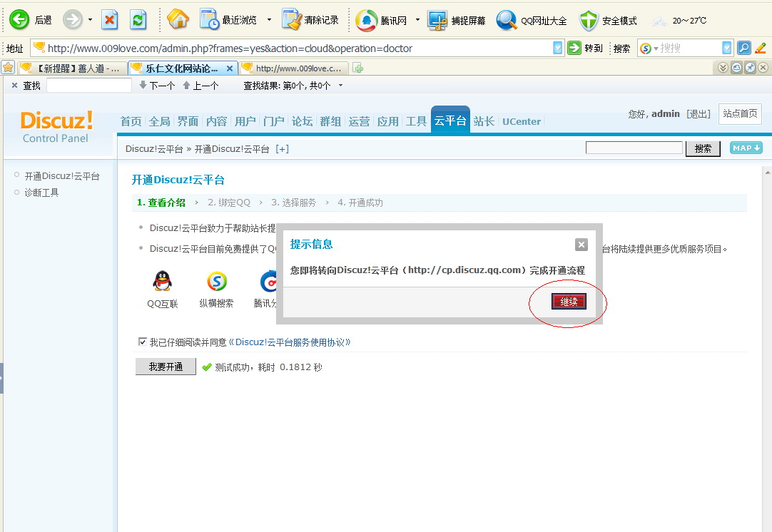This screenshot has width=772, height=532.
Task: Close the find bar with the X
Action: (x=14, y=86)
